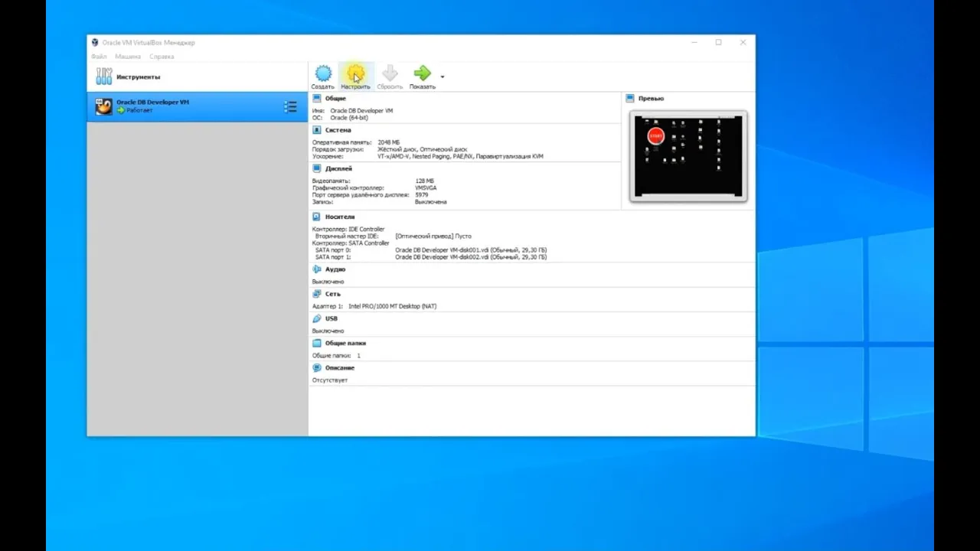Viewport: 980px width, 551px height.
Task: Click the VMSVGA graphics controller value
Action: click(x=426, y=187)
